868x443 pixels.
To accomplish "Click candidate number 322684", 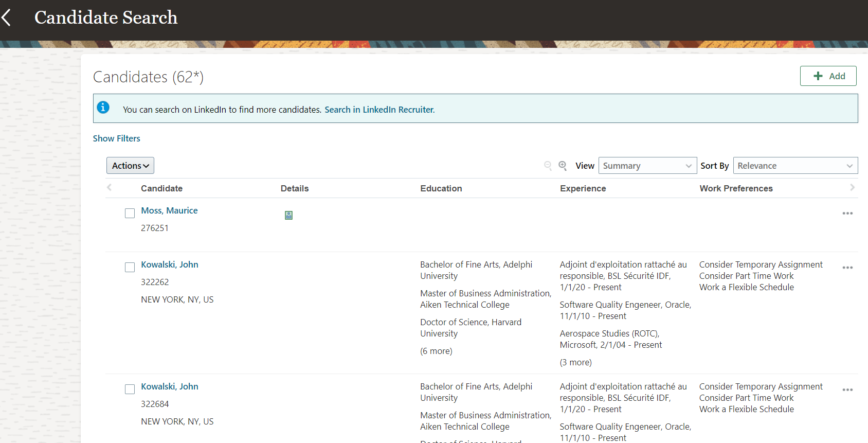I will pyautogui.click(x=155, y=404).
